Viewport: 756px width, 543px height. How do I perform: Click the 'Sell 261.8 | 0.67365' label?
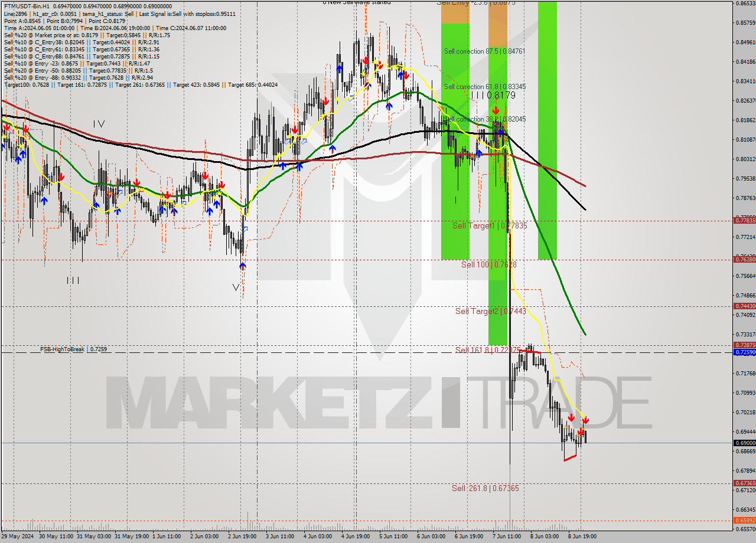point(485,488)
